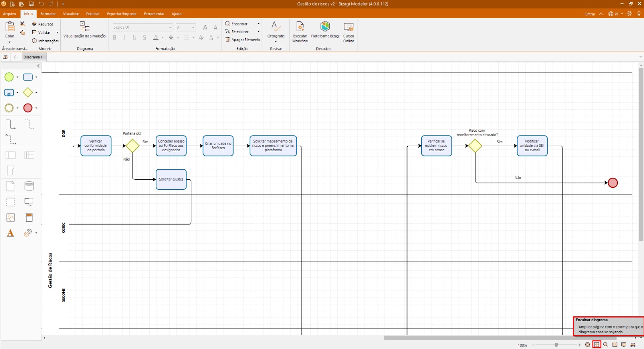Open Visualização da simulação
The image size is (644, 349).
pos(85,30)
